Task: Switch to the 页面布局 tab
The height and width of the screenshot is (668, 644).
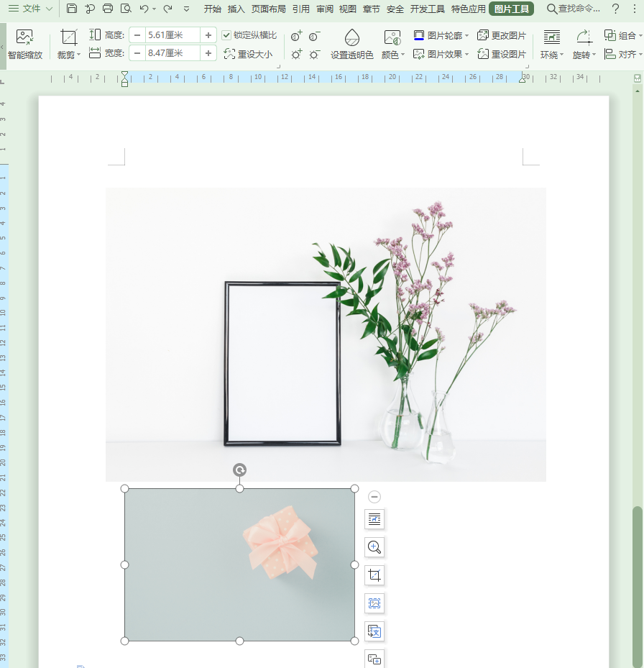Action: [268, 9]
